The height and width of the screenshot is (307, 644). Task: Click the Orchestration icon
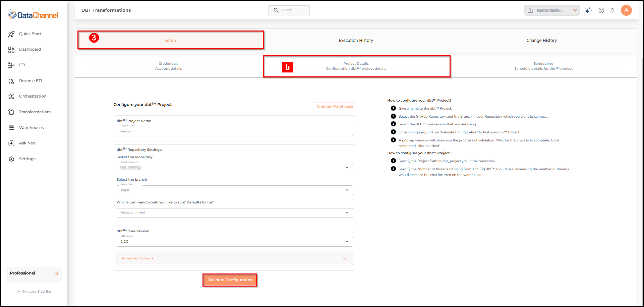click(x=11, y=97)
